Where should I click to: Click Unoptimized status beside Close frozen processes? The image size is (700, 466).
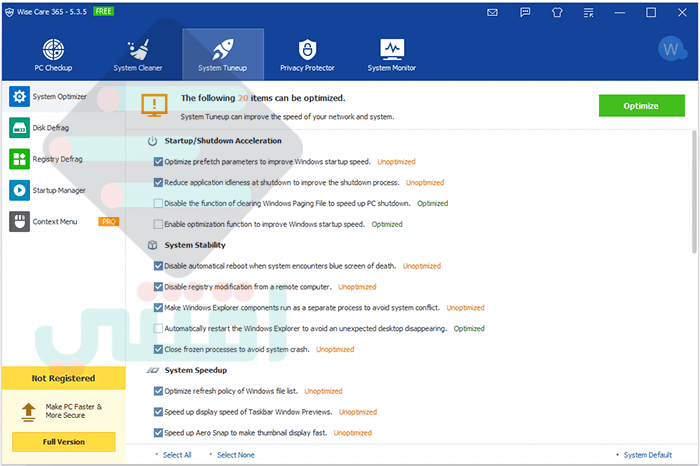pos(335,349)
